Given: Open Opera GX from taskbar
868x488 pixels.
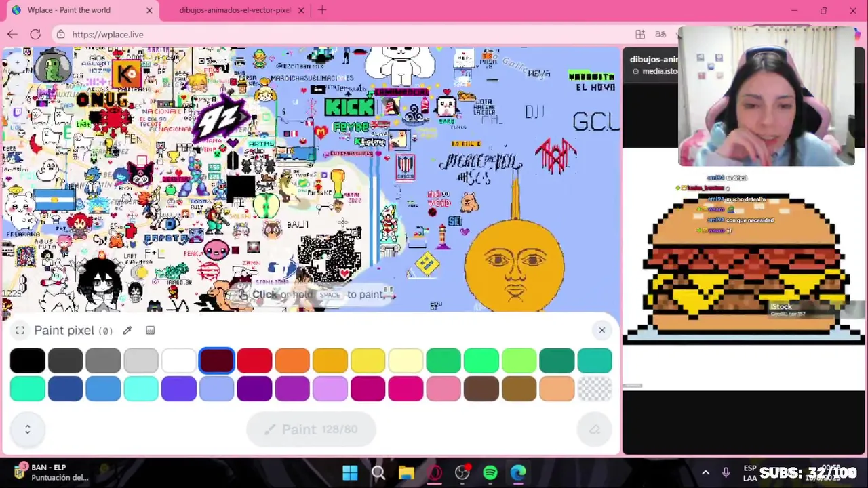Looking at the screenshot, I should [x=435, y=472].
